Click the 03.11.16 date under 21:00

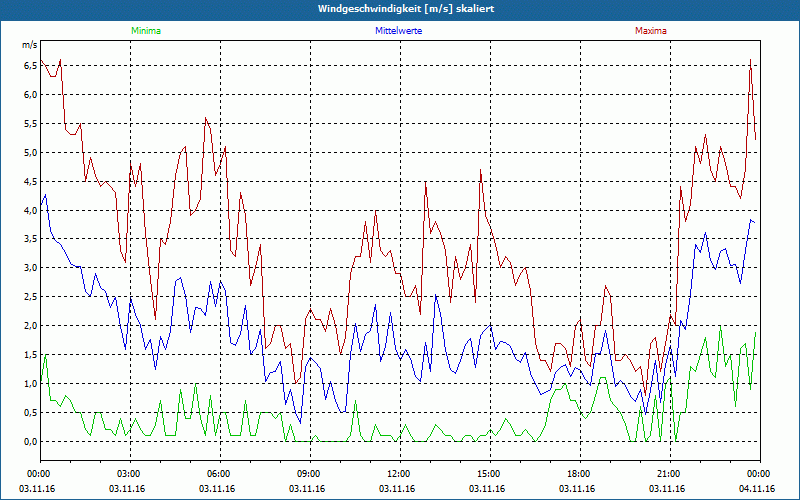click(x=667, y=489)
